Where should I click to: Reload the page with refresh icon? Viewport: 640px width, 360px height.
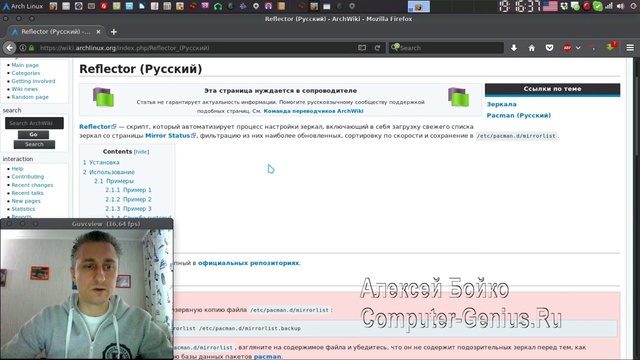point(378,48)
